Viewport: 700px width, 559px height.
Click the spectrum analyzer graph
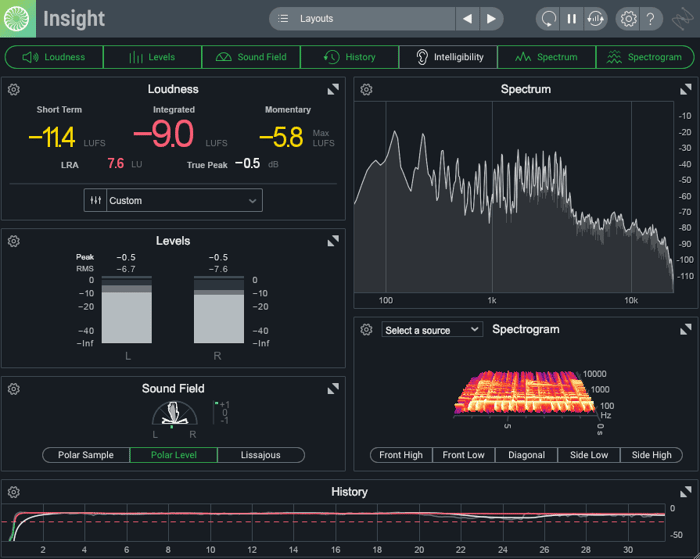513,197
